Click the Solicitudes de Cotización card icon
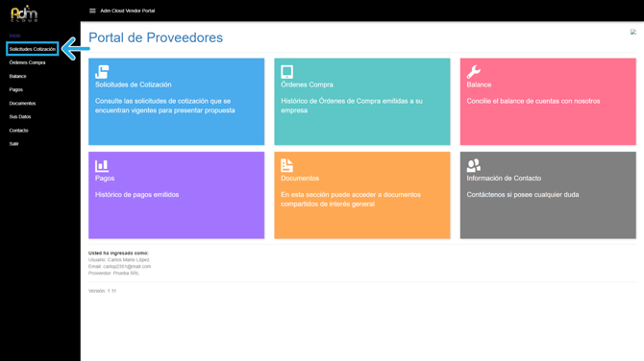644x361 pixels. click(102, 72)
